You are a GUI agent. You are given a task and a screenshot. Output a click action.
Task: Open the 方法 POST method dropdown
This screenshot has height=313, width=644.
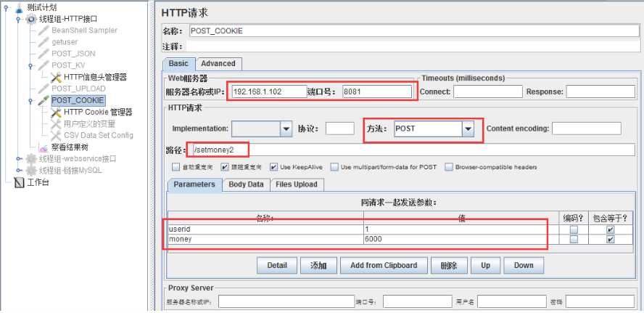467,129
